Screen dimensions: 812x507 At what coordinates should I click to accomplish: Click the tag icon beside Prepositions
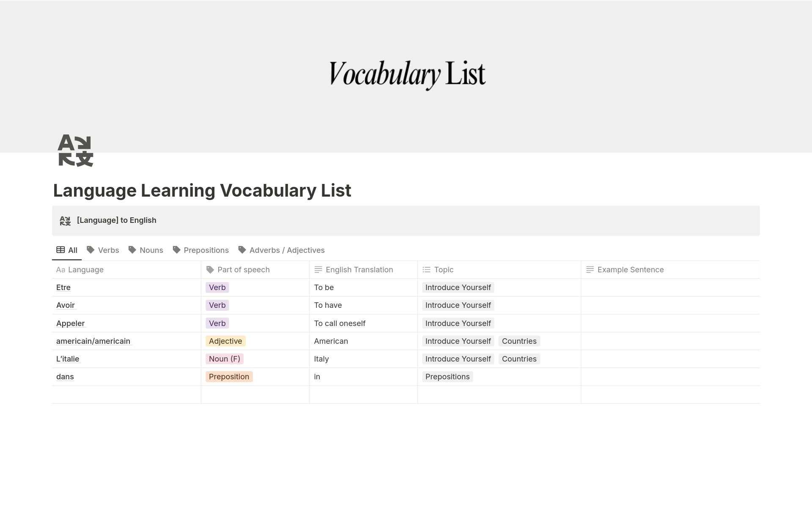[x=176, y=250]
